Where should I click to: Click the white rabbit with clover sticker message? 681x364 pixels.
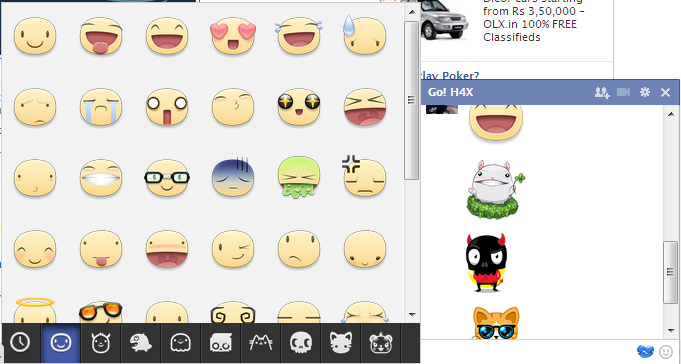pos(496,189)
